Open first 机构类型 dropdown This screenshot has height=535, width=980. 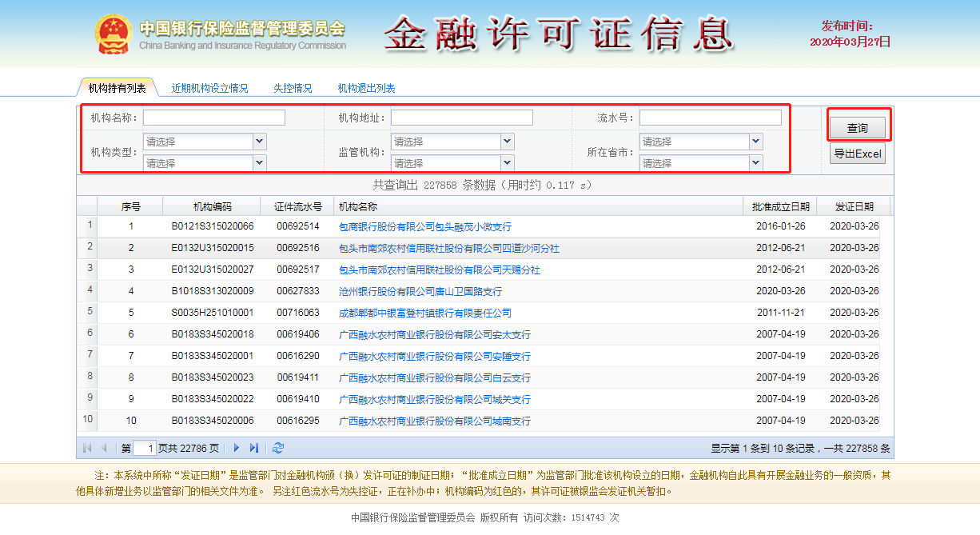[x=259, y=142]
